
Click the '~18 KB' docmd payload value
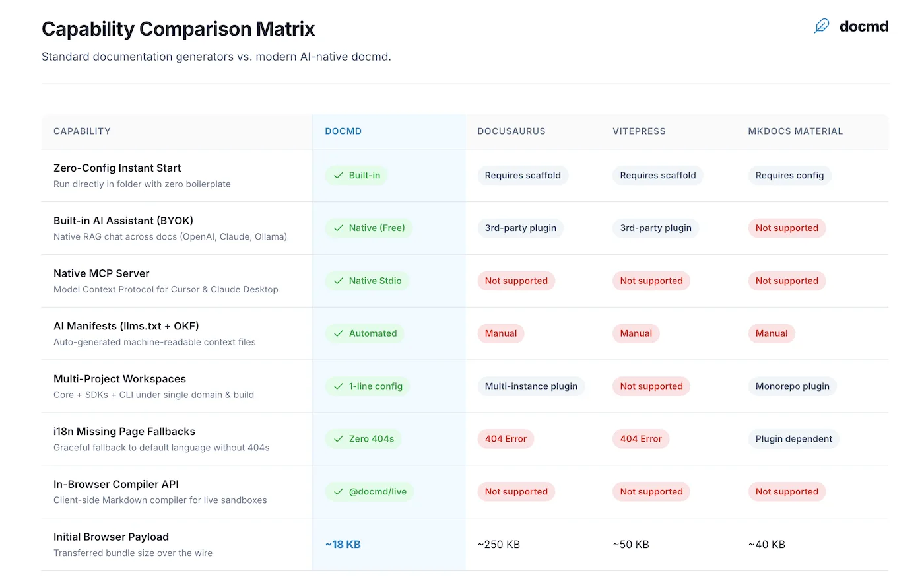click(x=343, y=545)
